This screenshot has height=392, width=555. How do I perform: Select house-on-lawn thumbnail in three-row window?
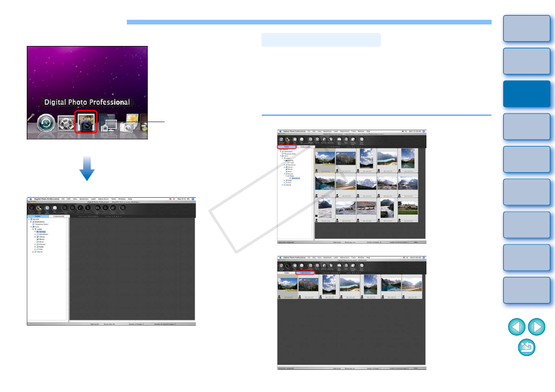(408, 210)
